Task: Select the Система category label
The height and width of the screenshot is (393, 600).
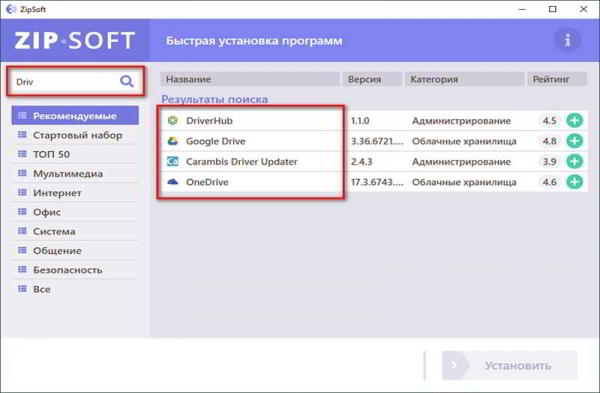Action: (54, 232)
